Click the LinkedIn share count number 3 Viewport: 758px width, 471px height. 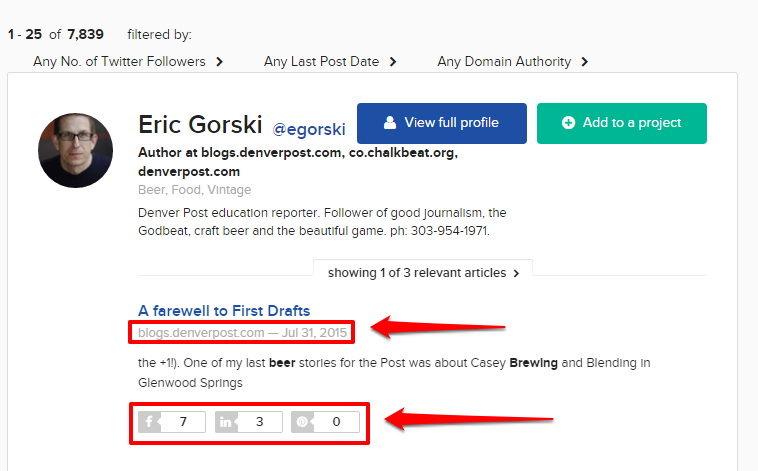tap(259, 422)
